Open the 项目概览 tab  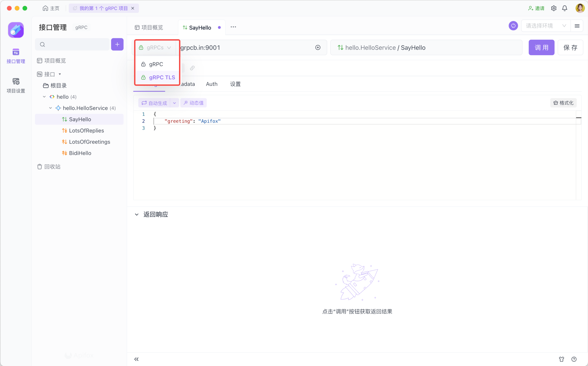149,28
